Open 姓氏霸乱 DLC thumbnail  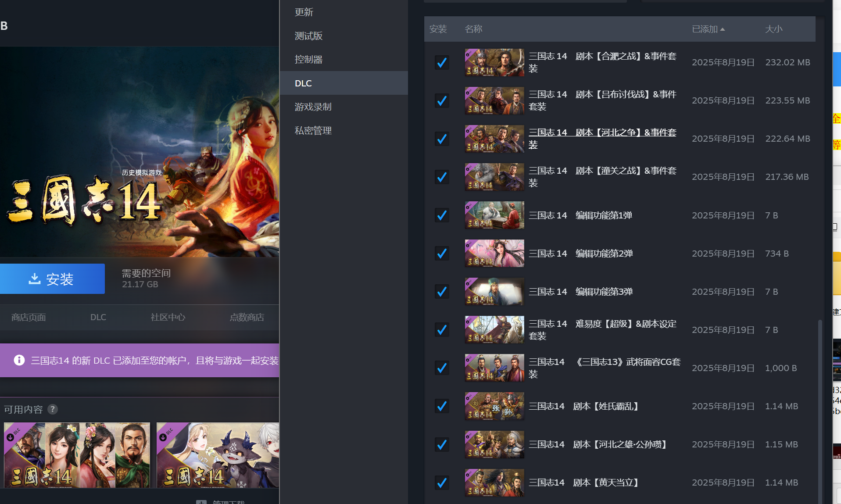(494, 406)
